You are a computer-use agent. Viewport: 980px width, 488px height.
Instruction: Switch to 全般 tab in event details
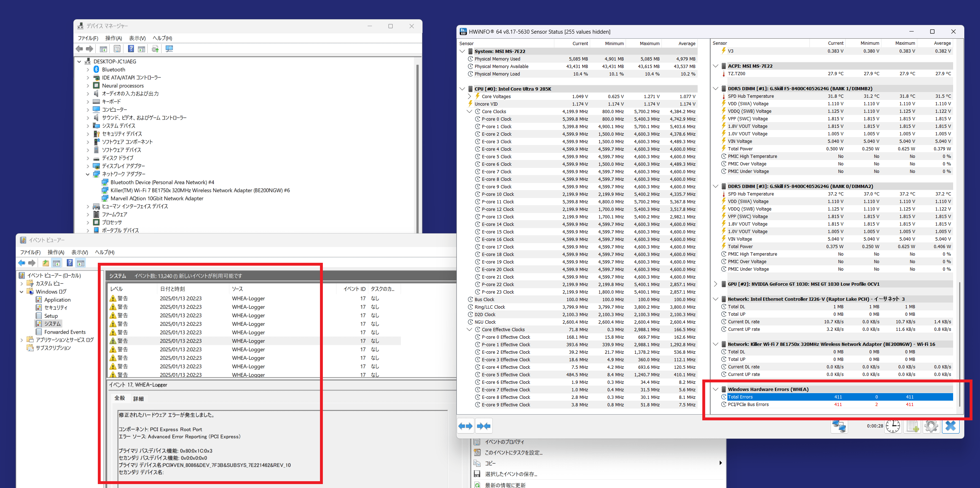(120, 398)
